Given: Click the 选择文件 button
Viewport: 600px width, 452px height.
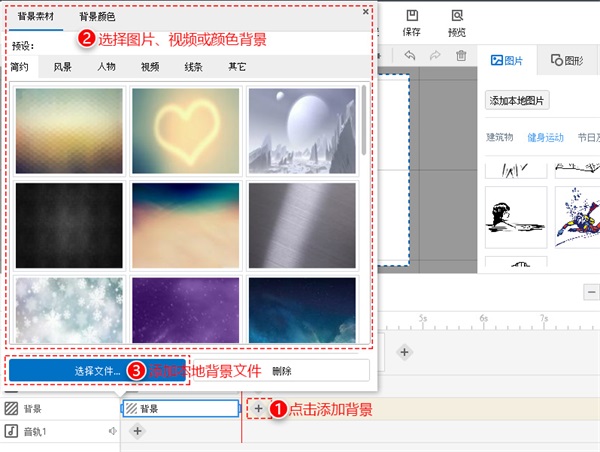Looking at the screenshot, I should [x=97, y=370].
